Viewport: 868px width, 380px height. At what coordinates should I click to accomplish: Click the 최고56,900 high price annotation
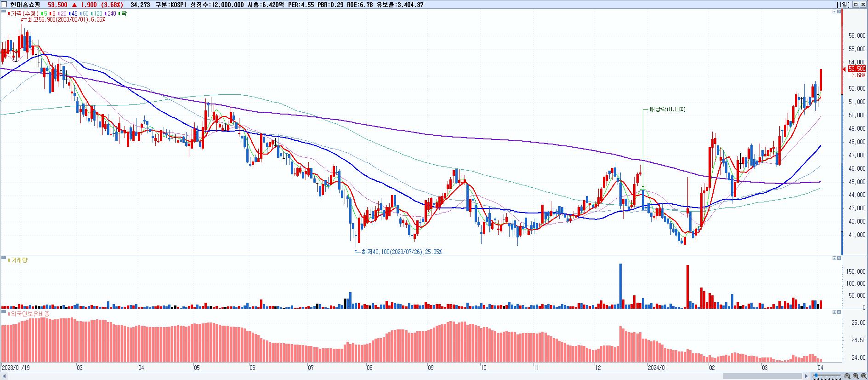coord(66,20)
